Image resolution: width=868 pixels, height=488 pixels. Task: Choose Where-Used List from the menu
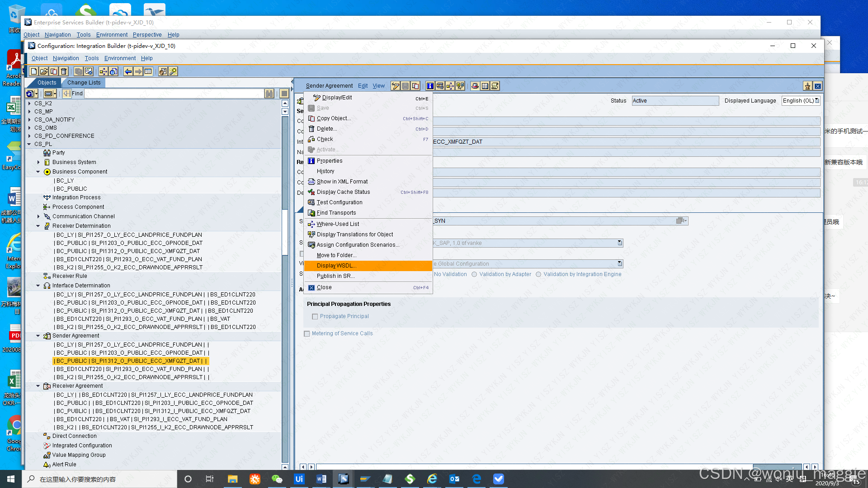coord(338,224)
